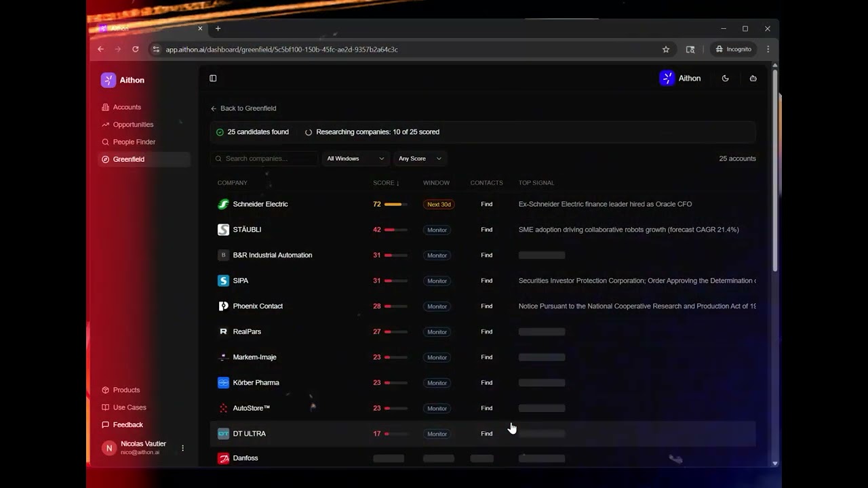Screen dimensions: 868x488
Task: Click the RealPars logo icon
Action: 223,331
